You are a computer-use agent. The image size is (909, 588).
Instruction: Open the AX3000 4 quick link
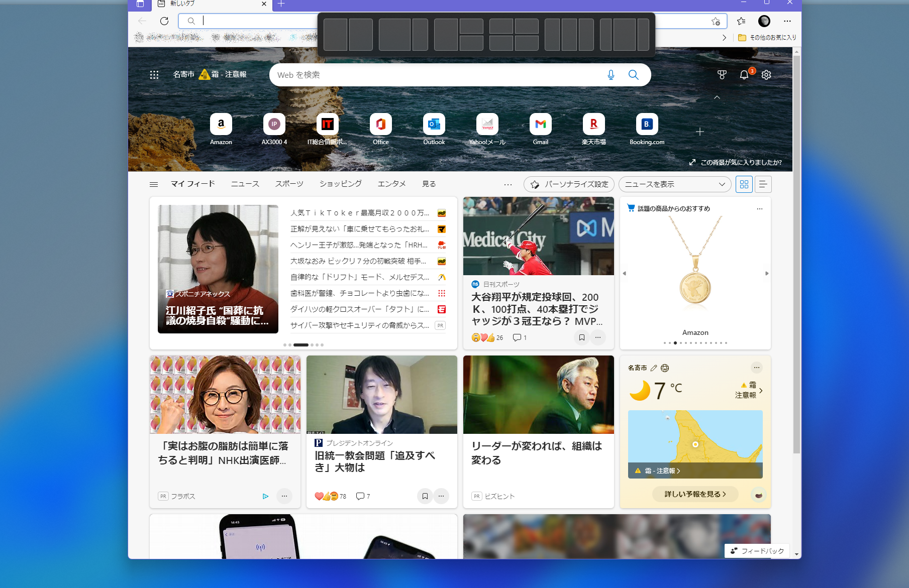pyautogui.click(x=274, y=129)
